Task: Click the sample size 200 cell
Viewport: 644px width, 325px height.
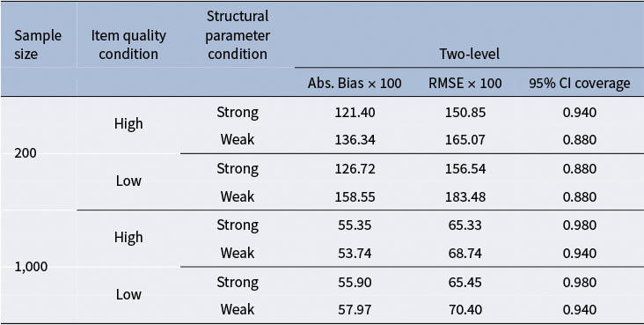Action: tap(26, 153)
